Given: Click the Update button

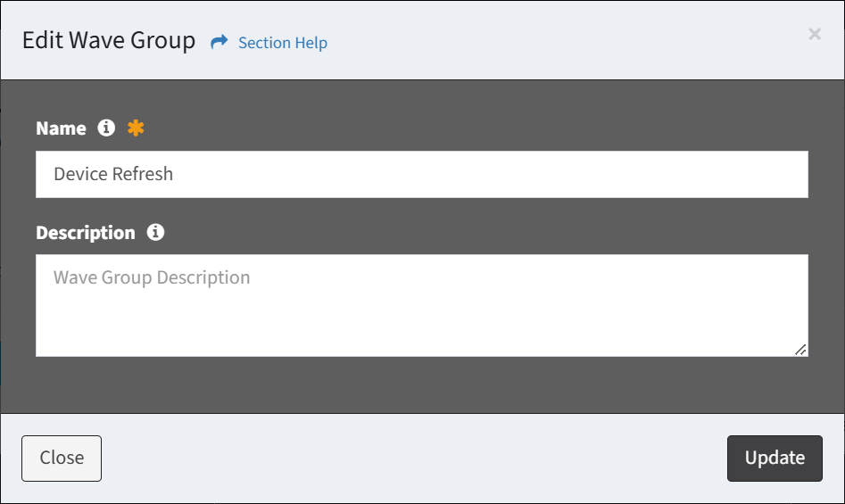Looking at the screenshot, I should [x=775, y=458].
